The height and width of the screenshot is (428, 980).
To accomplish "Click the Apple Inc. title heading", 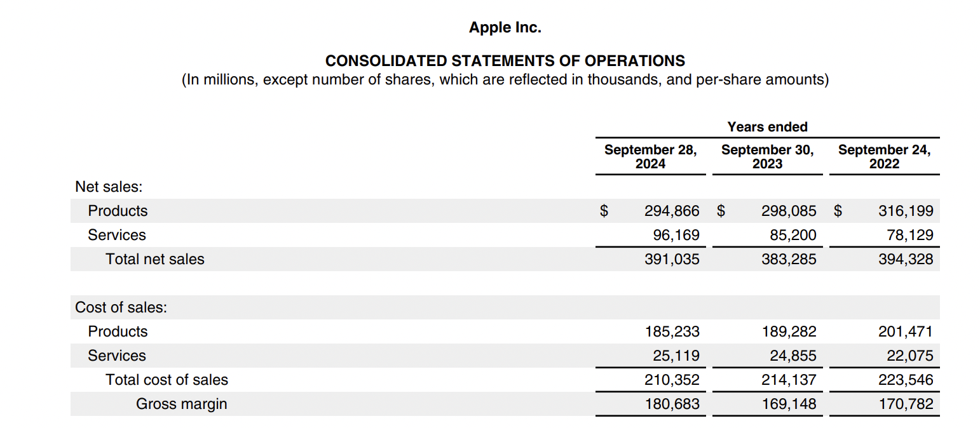I will click(505, 27).
